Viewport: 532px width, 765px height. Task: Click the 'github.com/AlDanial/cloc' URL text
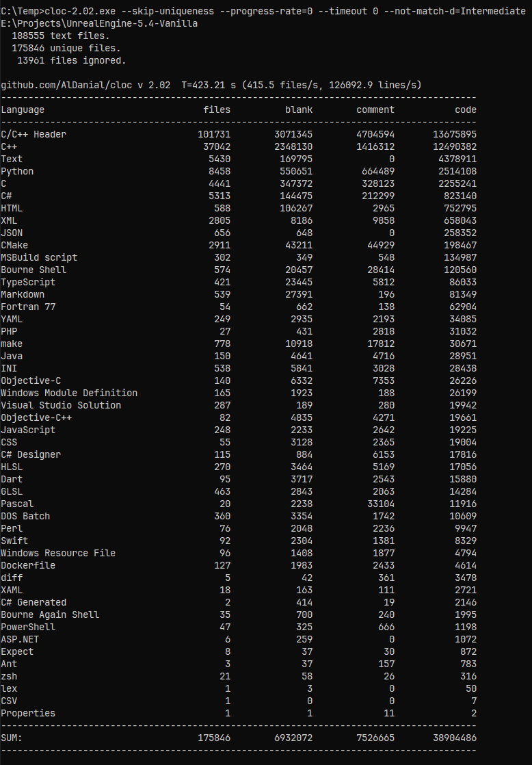coord(66,85)
